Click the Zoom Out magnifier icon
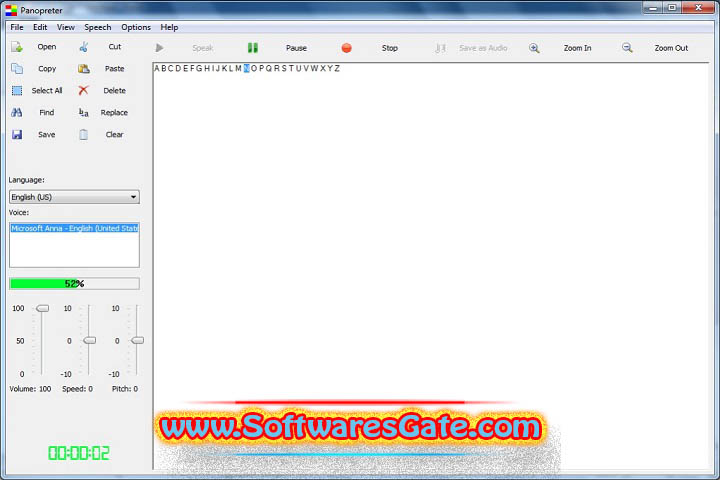Viewport: 720px width, 480px height. (627, 48)
